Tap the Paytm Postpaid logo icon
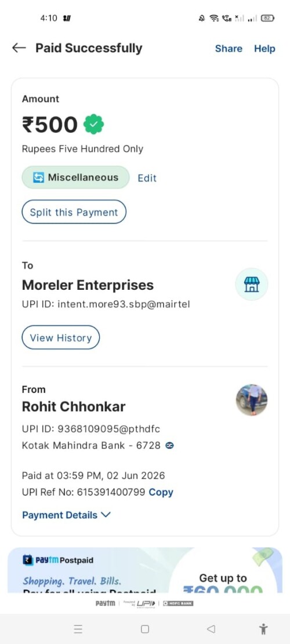Viewport: 290px width, 644px height. tap(28, 560)
